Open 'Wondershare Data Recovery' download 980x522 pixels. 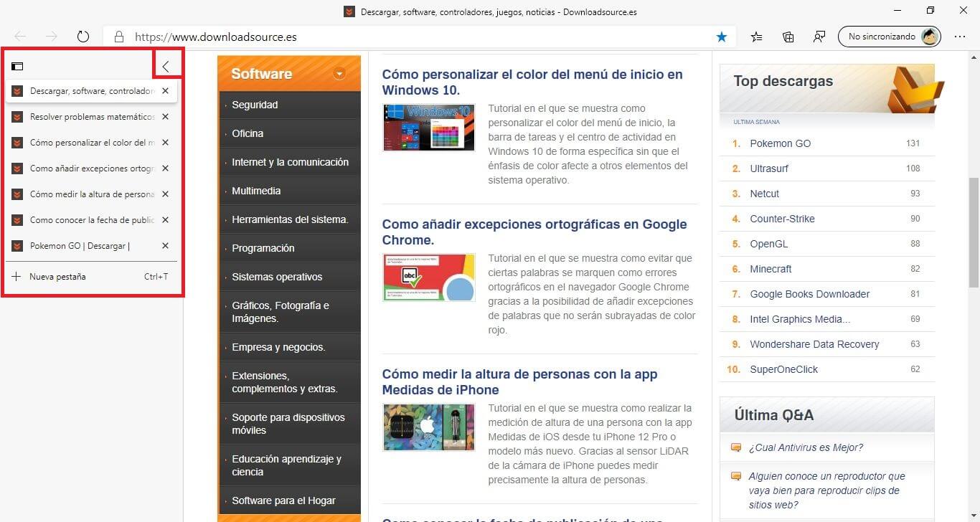pos(814,344)
